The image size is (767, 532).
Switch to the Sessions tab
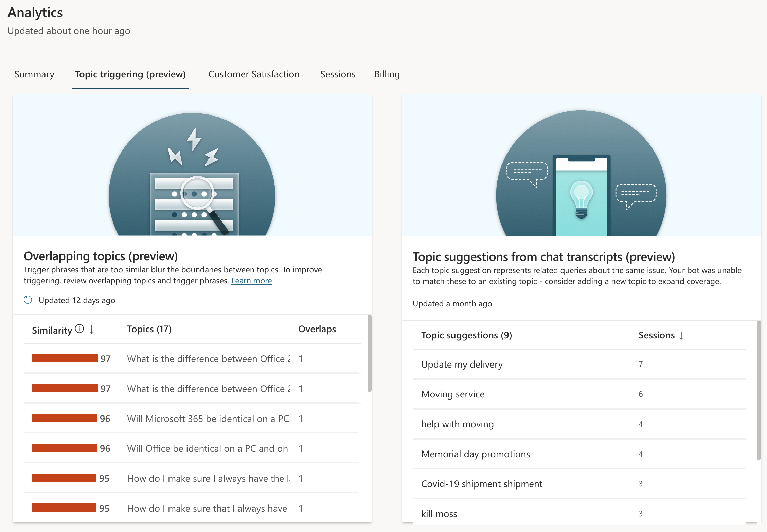tap(338, 74)
